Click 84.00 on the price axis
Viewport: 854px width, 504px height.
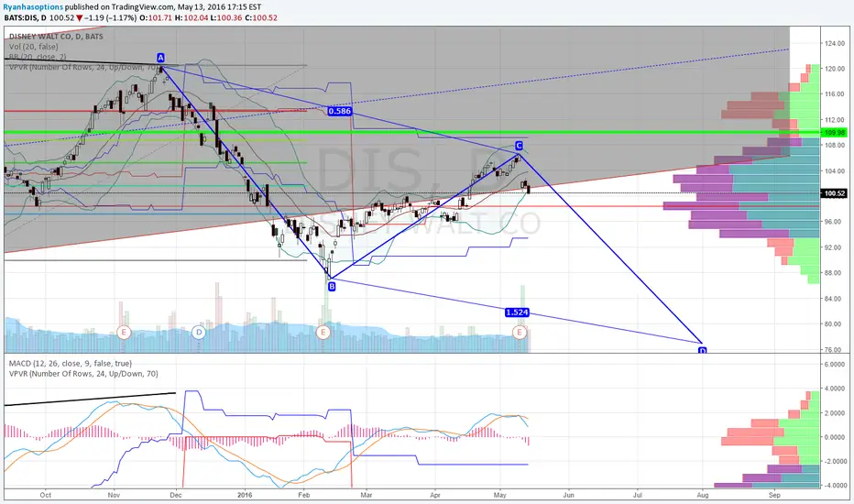click(x=834, y=299)
